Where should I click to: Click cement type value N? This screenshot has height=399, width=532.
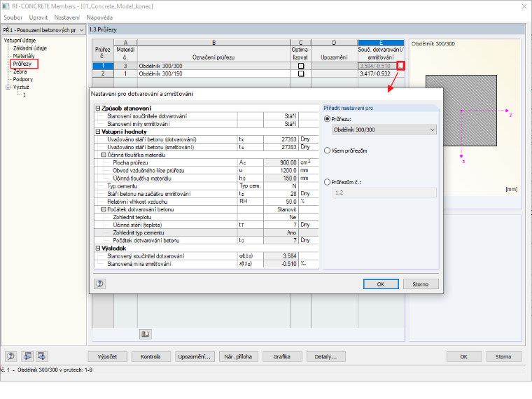click(x=281, y=186)
